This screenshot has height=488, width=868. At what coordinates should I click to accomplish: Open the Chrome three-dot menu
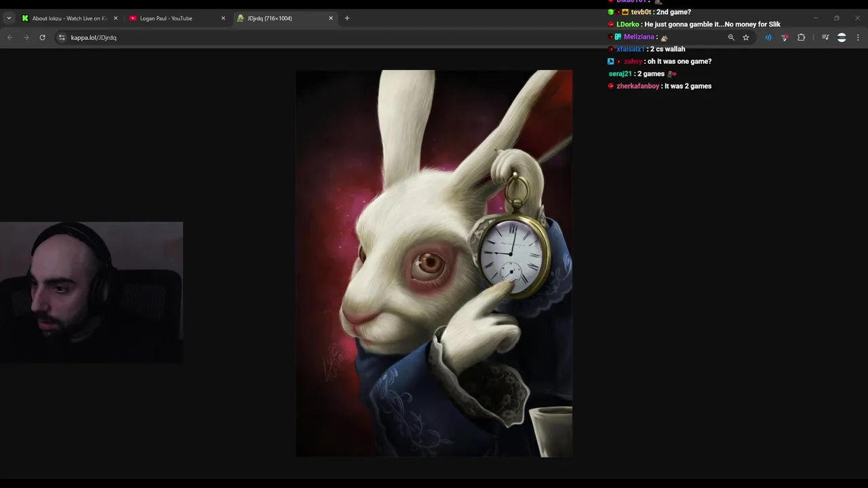858,37
